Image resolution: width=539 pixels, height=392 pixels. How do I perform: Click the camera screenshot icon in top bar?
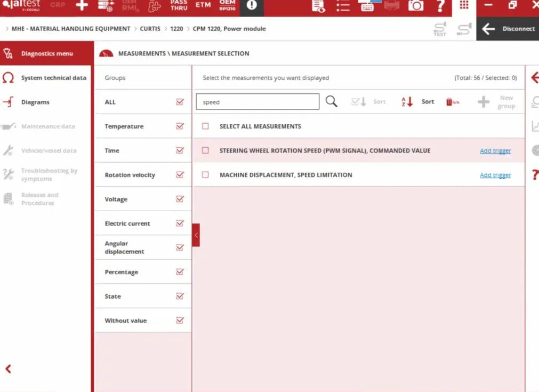[x=415, y=6]
